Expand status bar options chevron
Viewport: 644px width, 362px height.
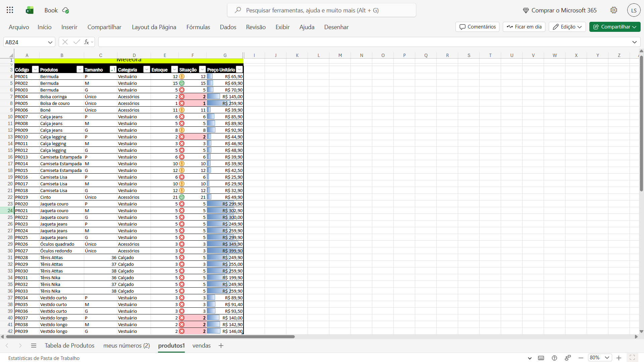(530, 358)
